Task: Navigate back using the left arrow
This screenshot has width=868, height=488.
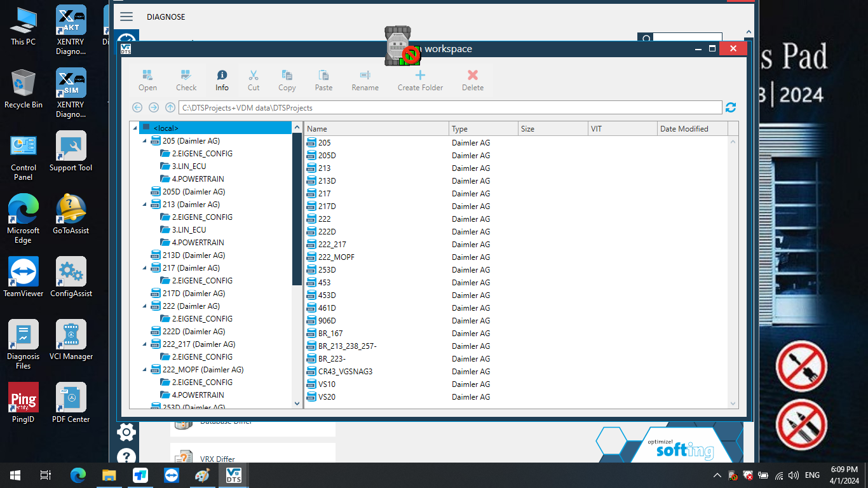Action: pyautogui.click(x=137, y=107)
